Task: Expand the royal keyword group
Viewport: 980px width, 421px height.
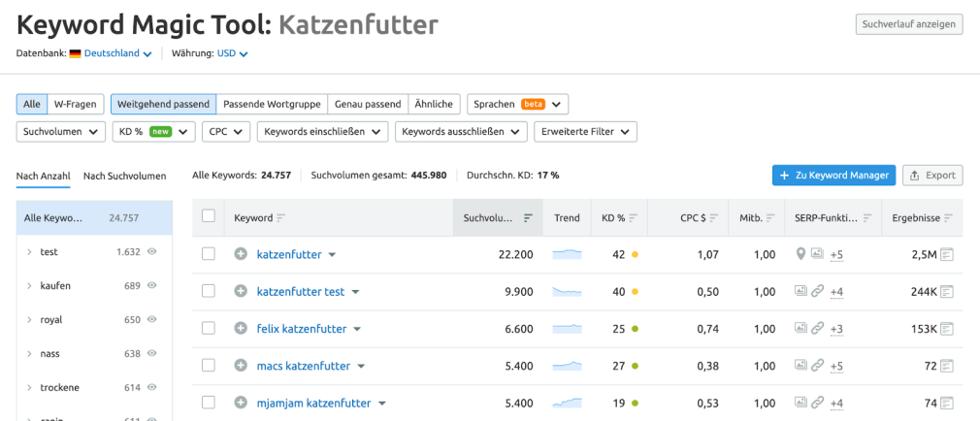Action: coord(29,319)
